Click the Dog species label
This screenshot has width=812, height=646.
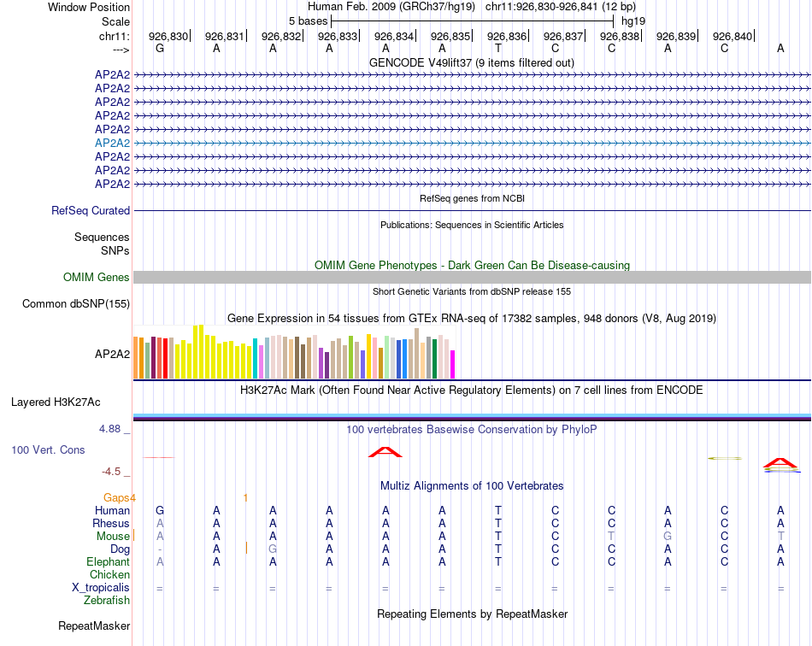click(121, 549)
